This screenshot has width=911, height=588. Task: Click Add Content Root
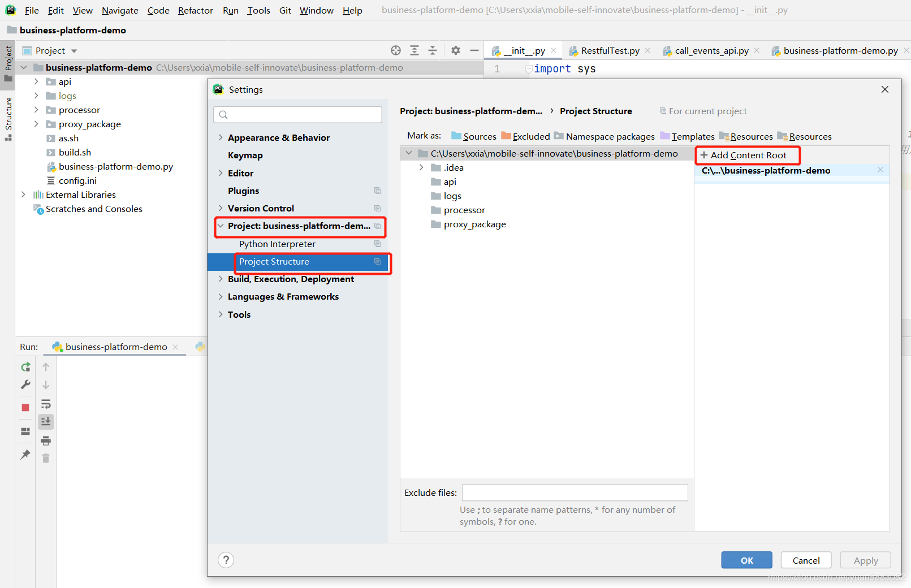tap(744, 155)
